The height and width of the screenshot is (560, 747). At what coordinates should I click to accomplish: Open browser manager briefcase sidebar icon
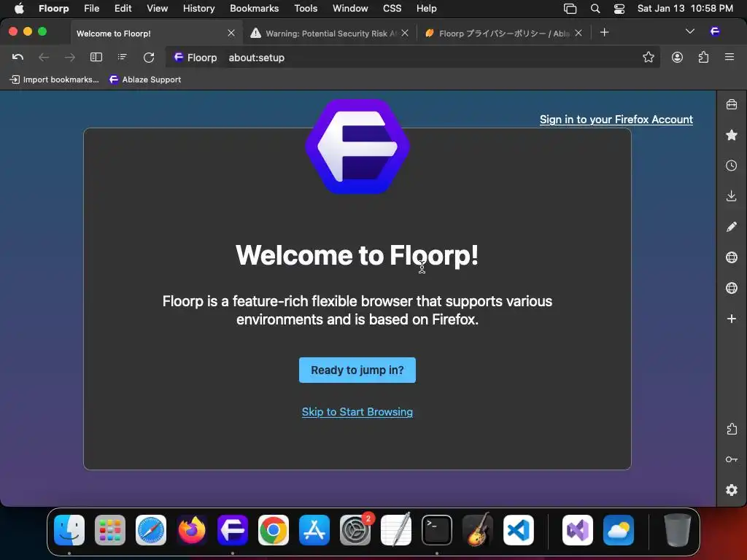point(731,104)
